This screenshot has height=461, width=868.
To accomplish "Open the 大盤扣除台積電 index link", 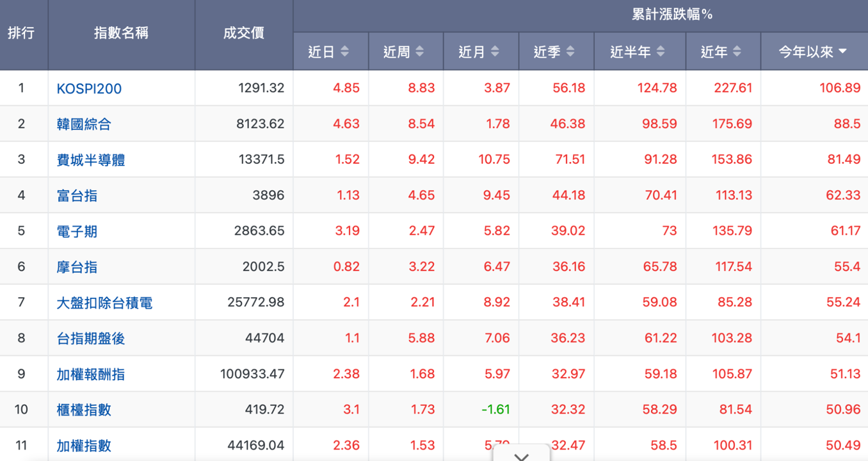I will (x=104, y=303).
